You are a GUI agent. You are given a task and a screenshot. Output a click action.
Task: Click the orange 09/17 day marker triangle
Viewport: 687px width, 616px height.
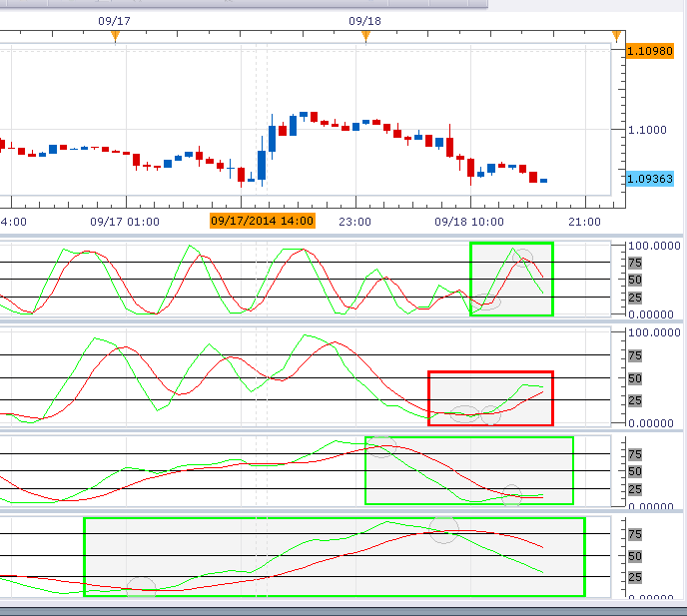(115, 36)
